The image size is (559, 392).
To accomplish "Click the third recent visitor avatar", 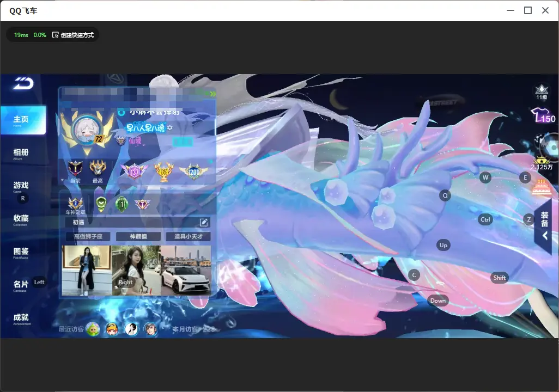I will click(x=131, y=329).
